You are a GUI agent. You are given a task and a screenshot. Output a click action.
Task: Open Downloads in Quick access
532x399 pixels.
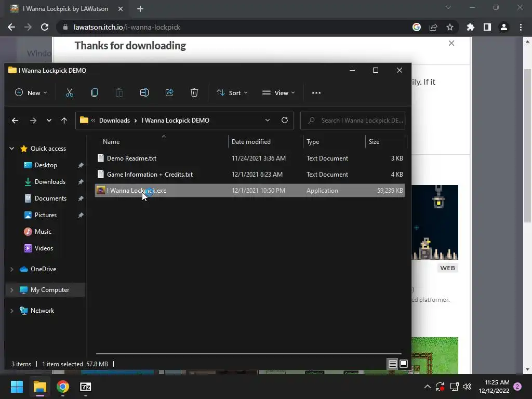(50, 182)
